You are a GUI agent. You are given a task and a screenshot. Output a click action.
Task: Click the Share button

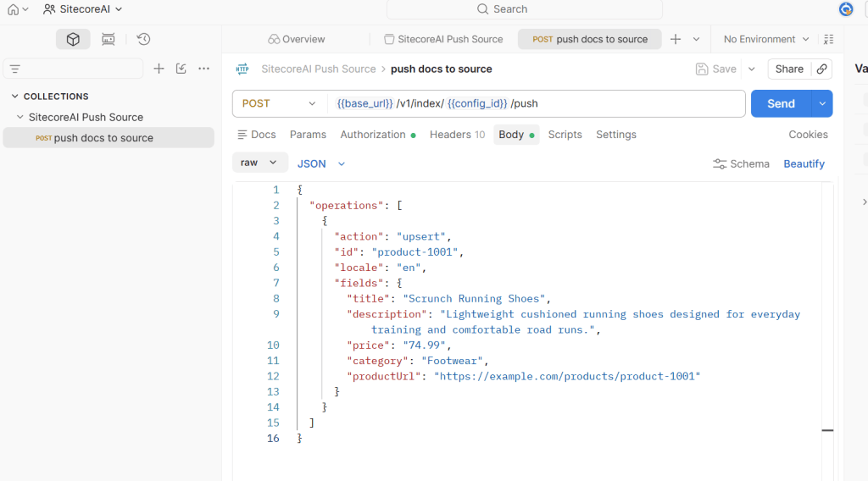(x=789, y=69)
